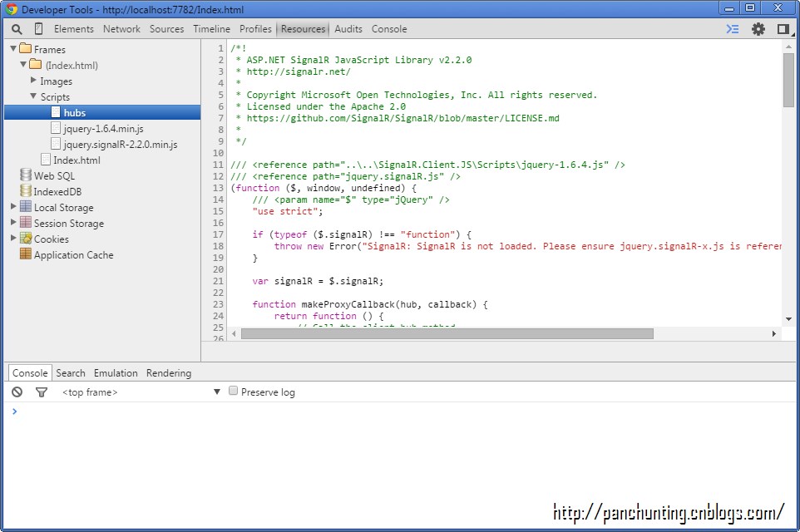
Task: Click the scroll down arrow in code view
Action: point(788,319)
